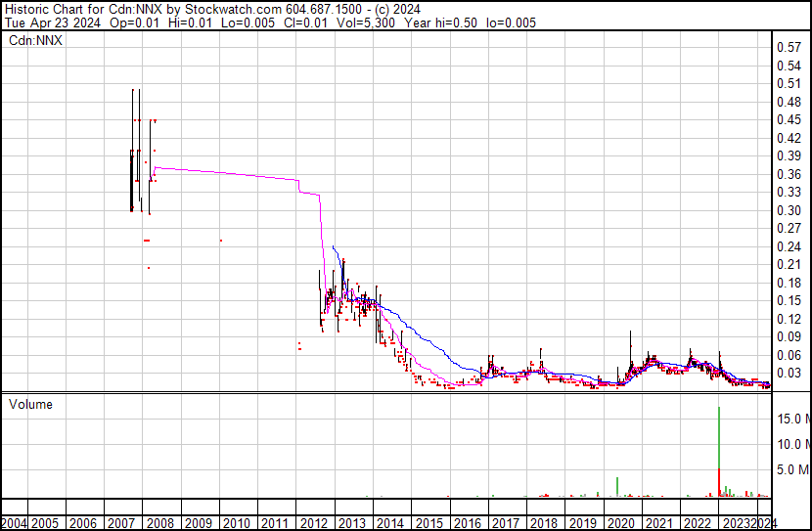The image size is (812, 531).
Task: Click the tallest green volume spike
Action: click(720, 440)
